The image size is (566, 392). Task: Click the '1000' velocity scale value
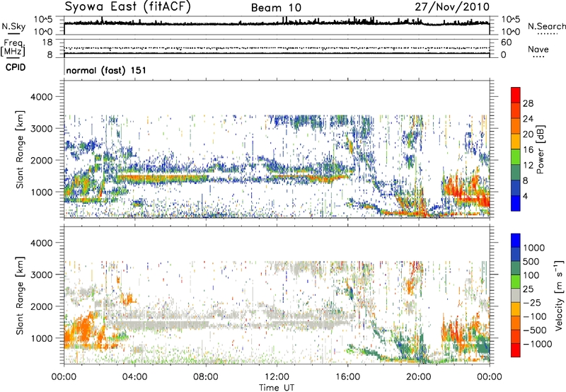click(534, 248)
